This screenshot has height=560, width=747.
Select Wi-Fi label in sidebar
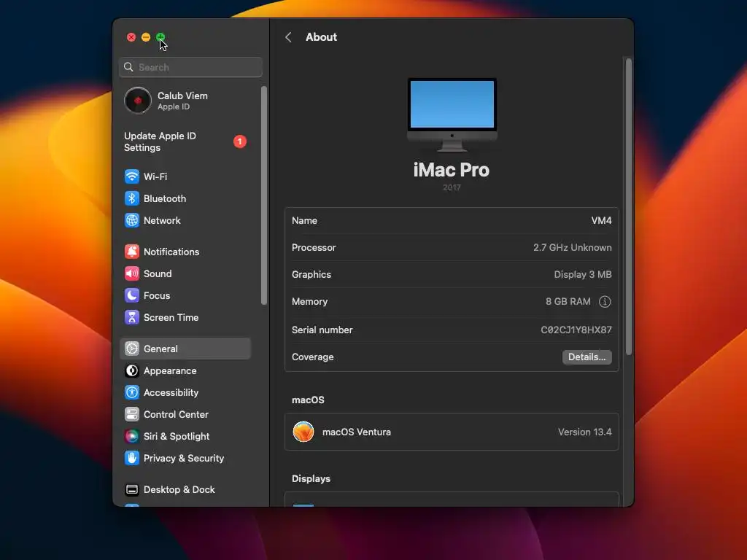(155, 176)
